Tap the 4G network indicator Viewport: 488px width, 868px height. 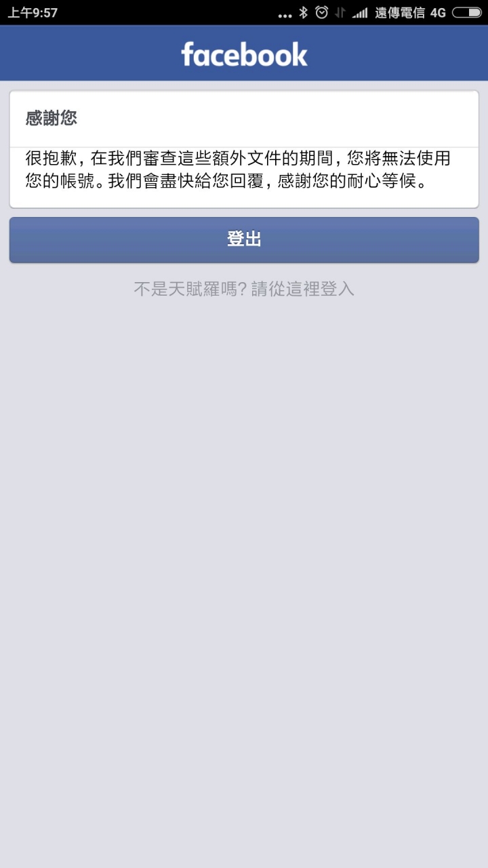pyautogui.click(x=438, y=13)
